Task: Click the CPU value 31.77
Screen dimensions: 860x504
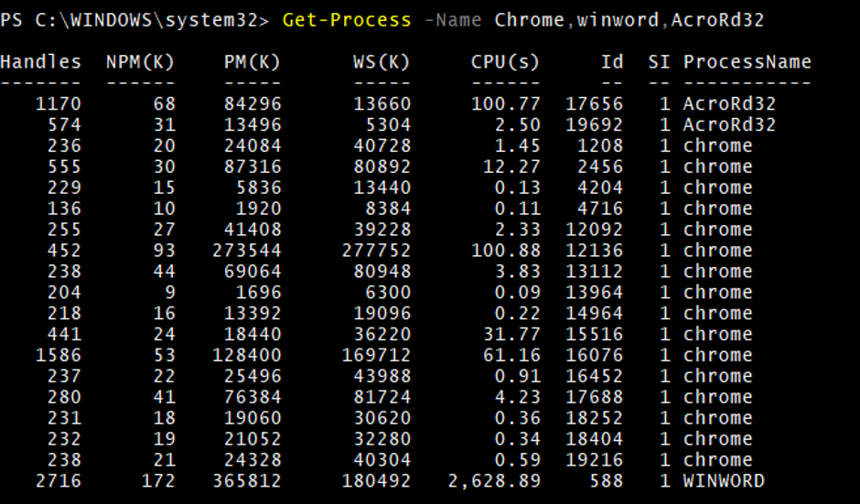Action: (x=511, y=335)
